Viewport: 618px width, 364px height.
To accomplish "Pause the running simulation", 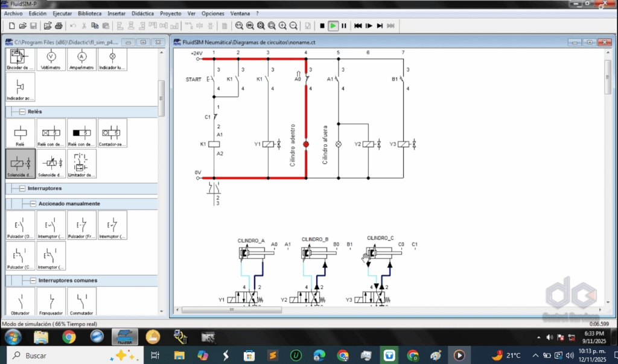I will pos(344,26).
